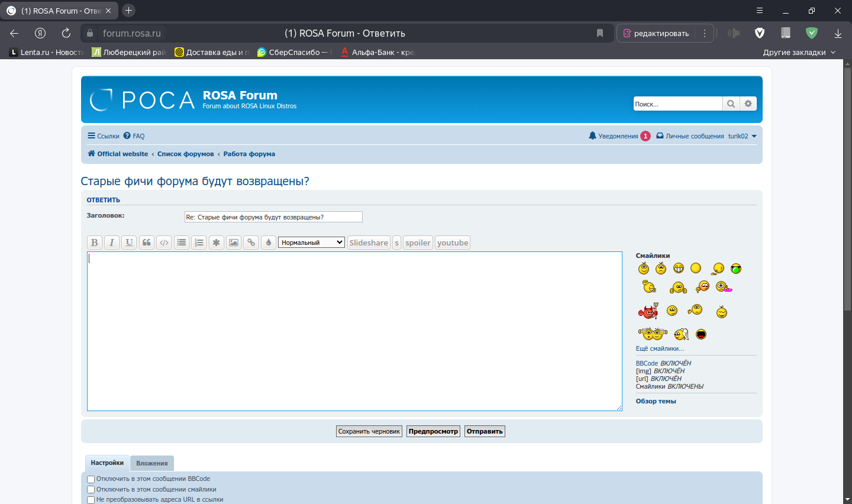The image size is (852, 504).
Task: Go back with the browser back arrow
Action: click(x=14, y=33)
